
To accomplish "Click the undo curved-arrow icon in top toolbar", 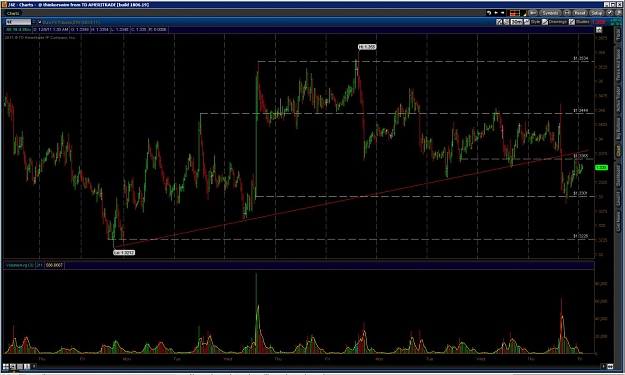I will (489, 13).
